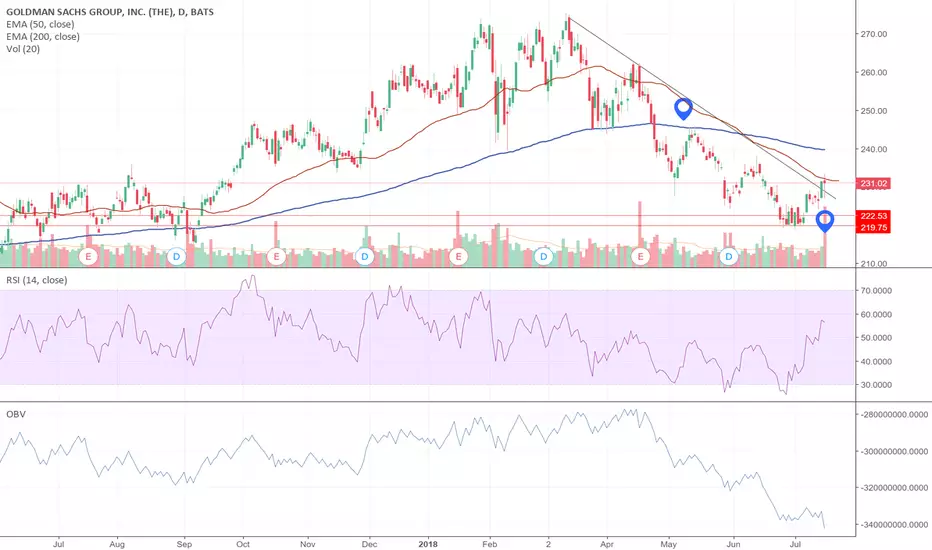Click the Apr label on the time axis
932x550 pixels.
coord(606,544)
